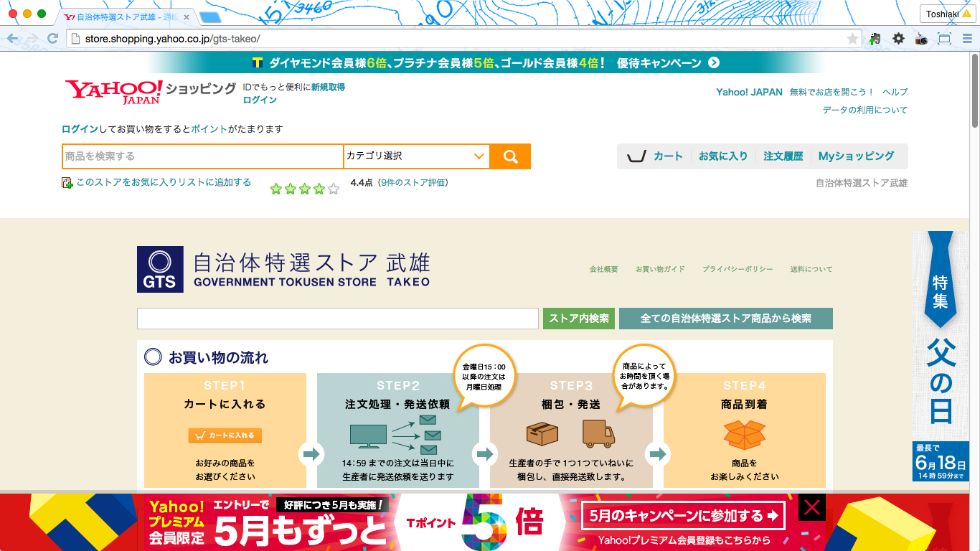Click the カート text link

tap(668, 156)
